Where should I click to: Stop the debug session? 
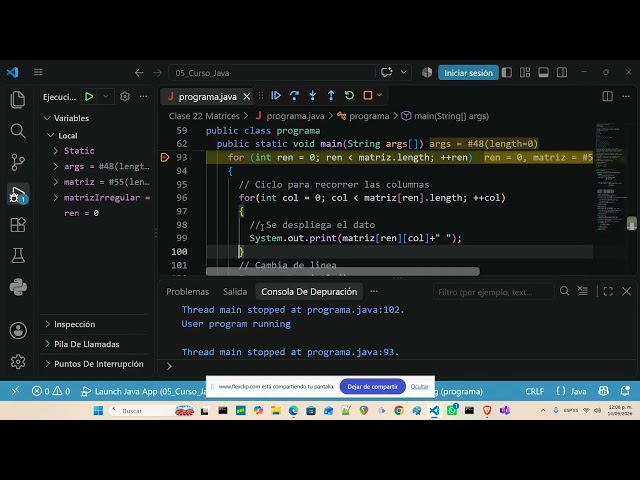[368, 96]
